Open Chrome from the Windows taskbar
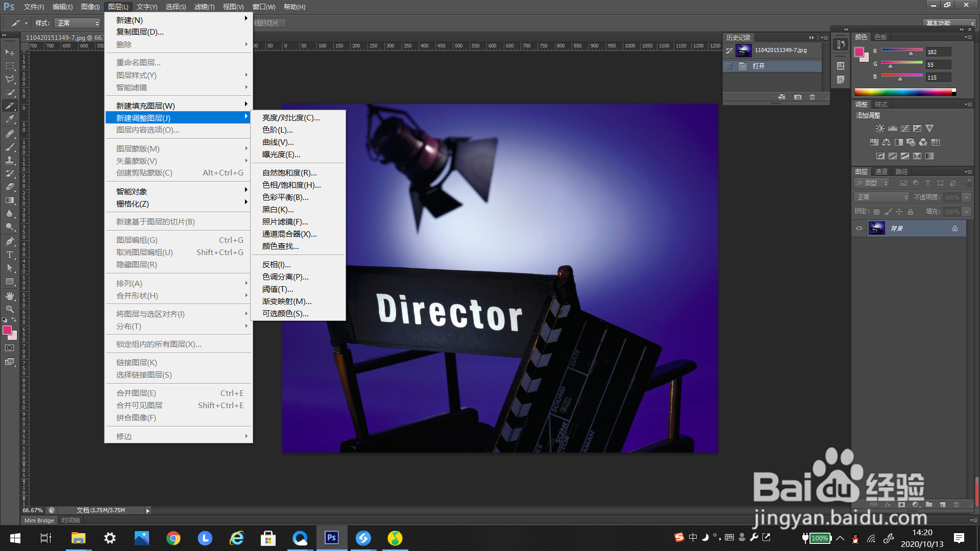Viewport: 980px width, 551px height. point(173,538)
